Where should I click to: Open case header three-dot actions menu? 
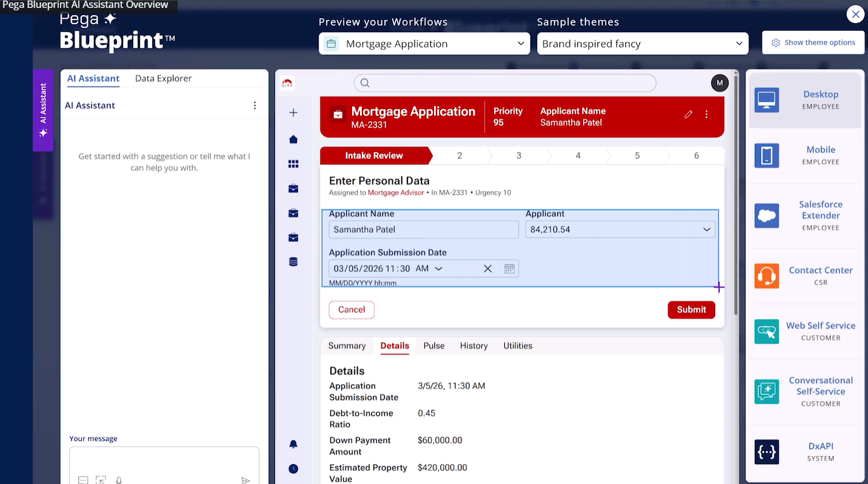click(x=706, y=114)
